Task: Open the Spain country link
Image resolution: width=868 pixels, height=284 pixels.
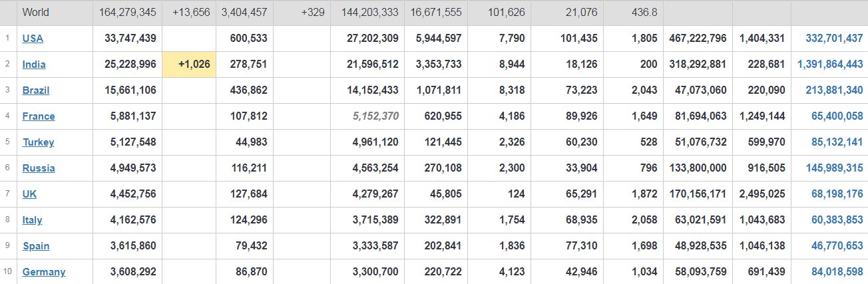Action: pyautogui.click(x=36, y=246)
